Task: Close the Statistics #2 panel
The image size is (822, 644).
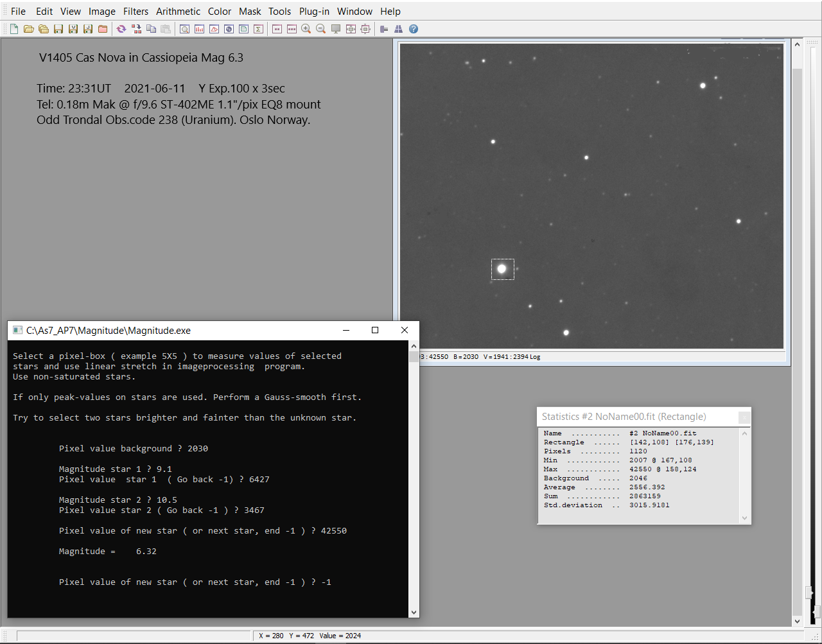Action: pos(744,417)
